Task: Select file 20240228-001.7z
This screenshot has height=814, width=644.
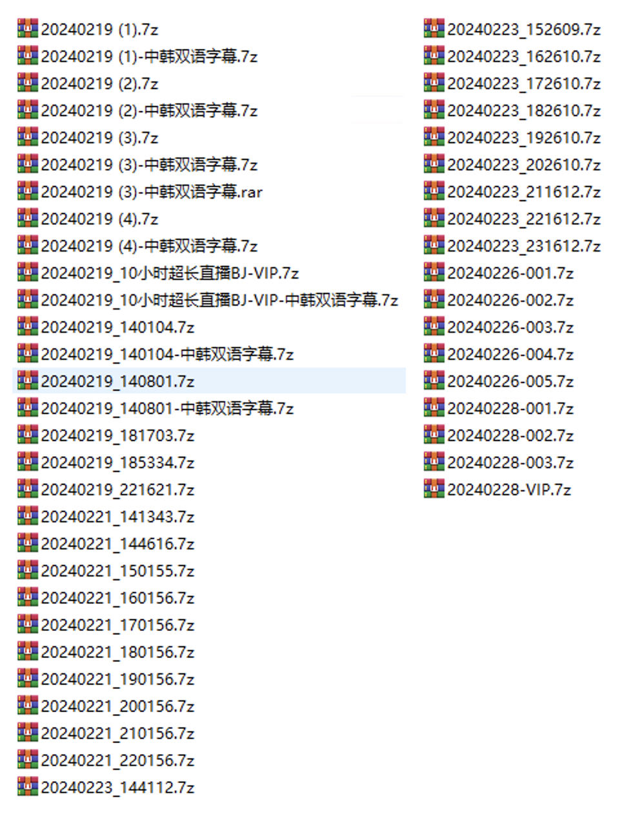Action: coord(510,409)
